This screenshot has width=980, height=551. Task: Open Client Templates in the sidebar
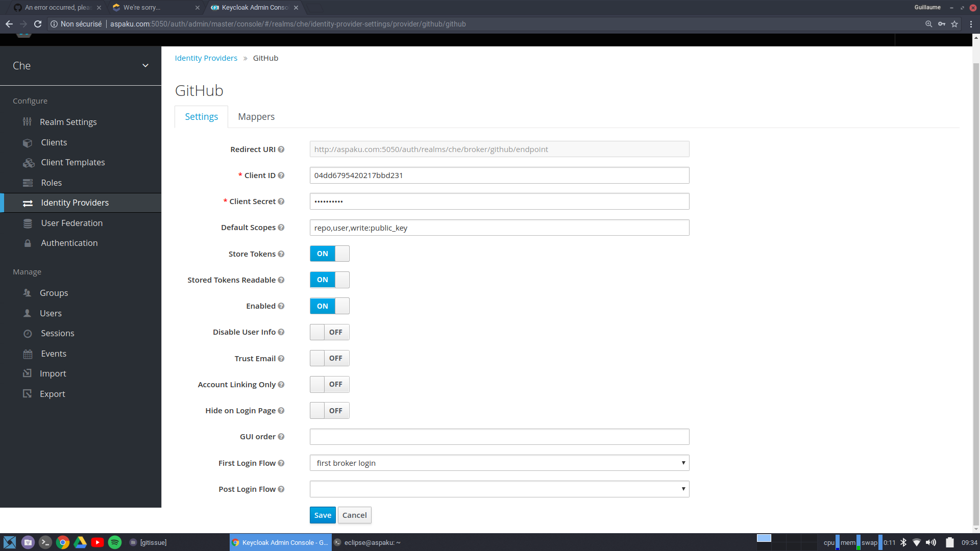(x=73, y=162)
